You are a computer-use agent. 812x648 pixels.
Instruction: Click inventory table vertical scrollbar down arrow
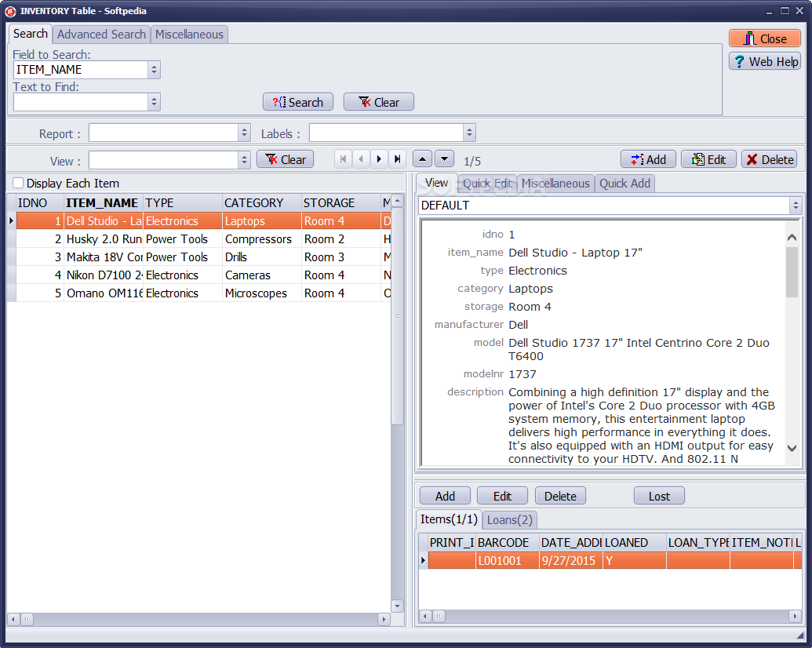pyautogui.click(x=397, y=606)
